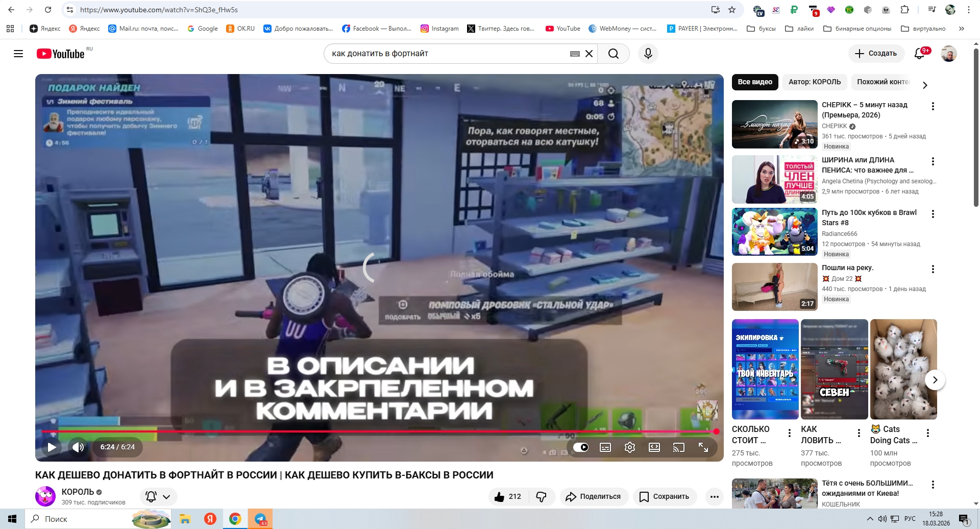Screen dimensions: 980x529
Task: Dislike this video
Action: (542, 497)
